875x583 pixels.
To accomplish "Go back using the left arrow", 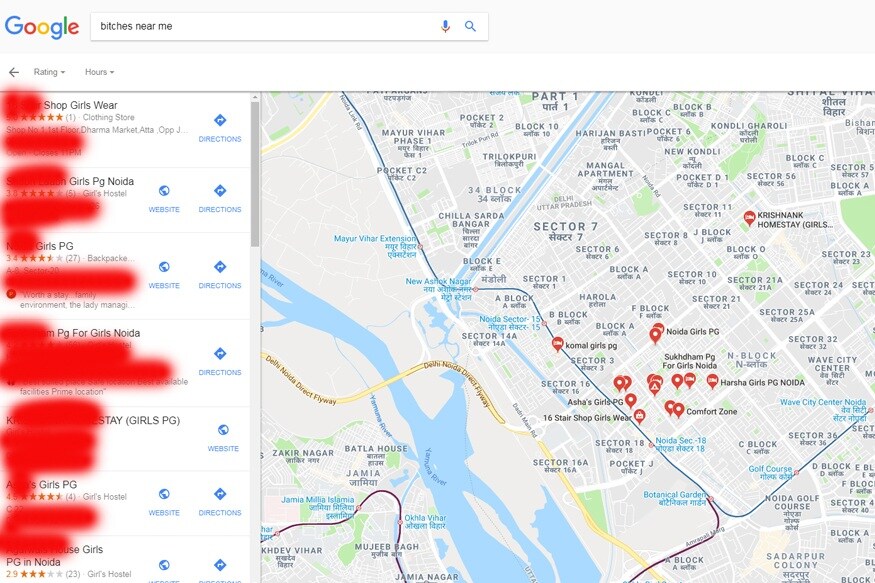I will point(14,72).
